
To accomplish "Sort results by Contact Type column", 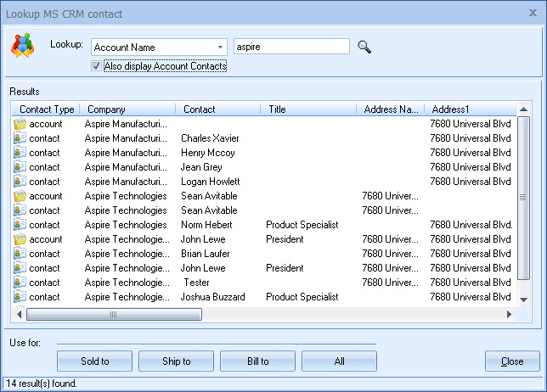I will point(47,109).
